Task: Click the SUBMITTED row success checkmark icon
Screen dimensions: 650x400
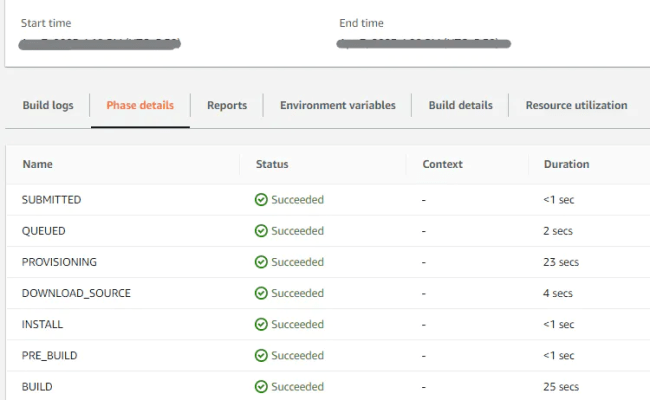Action: (x=261, y=200)
